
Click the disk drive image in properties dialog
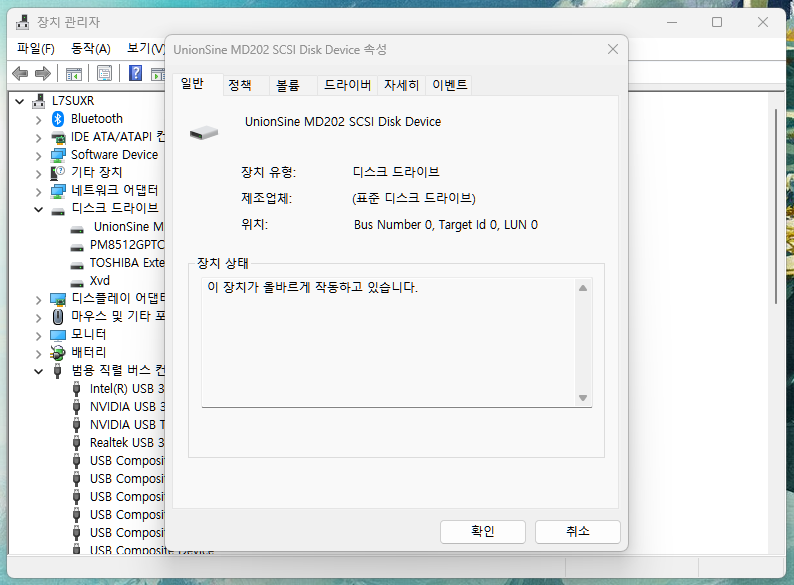tap(204, 133)
